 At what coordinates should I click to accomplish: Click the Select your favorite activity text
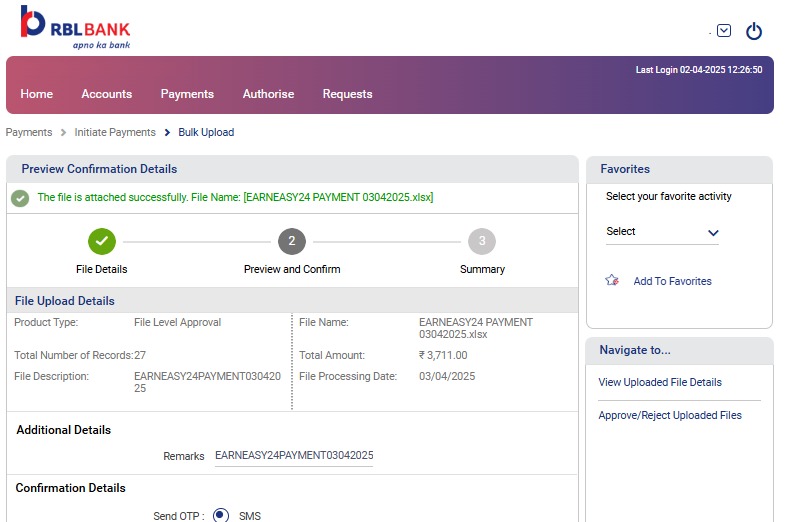point(669,197)
